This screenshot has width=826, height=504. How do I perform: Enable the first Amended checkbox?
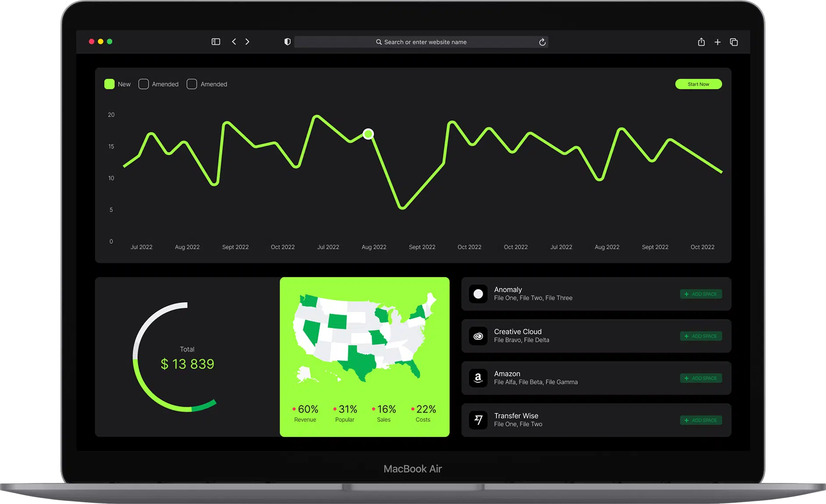[143, 84]
